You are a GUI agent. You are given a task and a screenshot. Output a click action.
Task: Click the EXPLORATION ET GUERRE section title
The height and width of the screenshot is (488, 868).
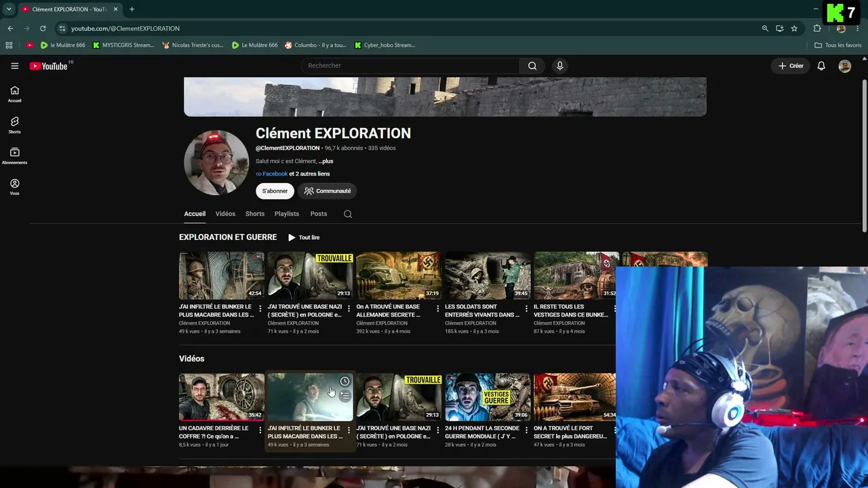pyautogui.click(x=228, y=237)
